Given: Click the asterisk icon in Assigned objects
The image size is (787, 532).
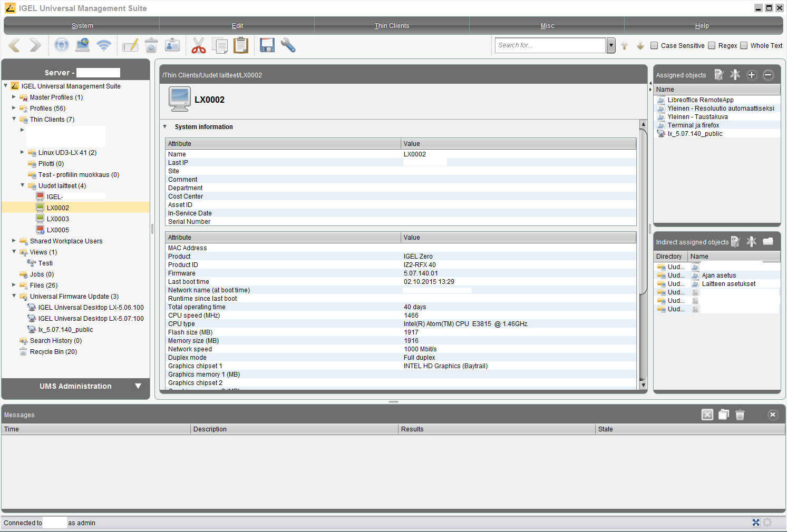Looking at the screenshot, I should [x=735, y=75].
